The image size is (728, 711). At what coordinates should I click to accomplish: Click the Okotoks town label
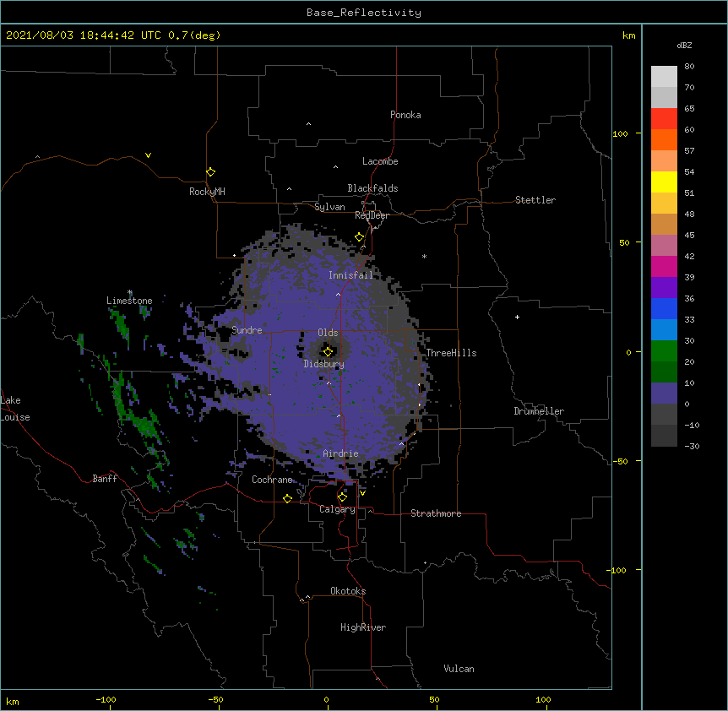pos(348,591)
